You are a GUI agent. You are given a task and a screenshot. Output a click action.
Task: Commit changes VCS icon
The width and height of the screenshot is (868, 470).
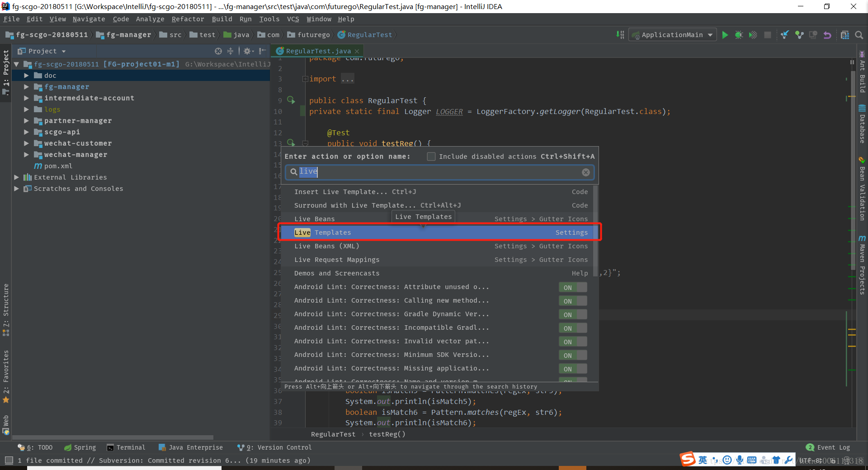pos(799,35)
